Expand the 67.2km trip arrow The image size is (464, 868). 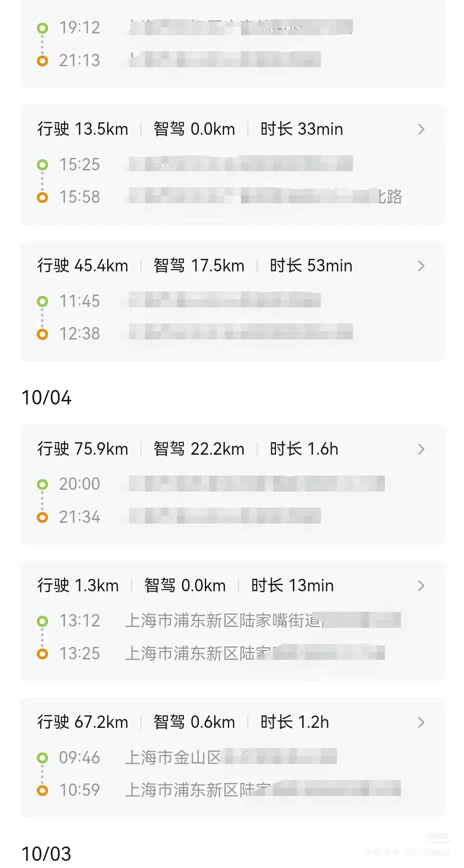(421, 722)
